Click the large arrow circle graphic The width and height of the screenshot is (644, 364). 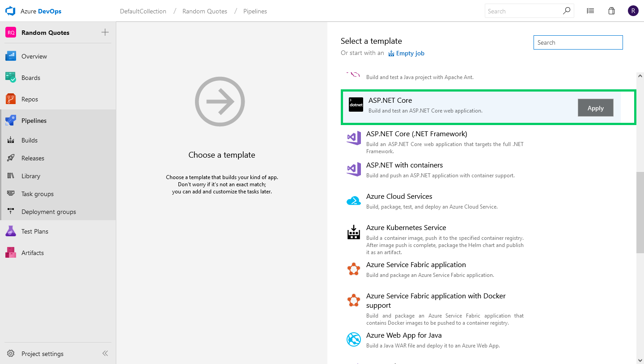pyautogui.click(x=220, y=102)
